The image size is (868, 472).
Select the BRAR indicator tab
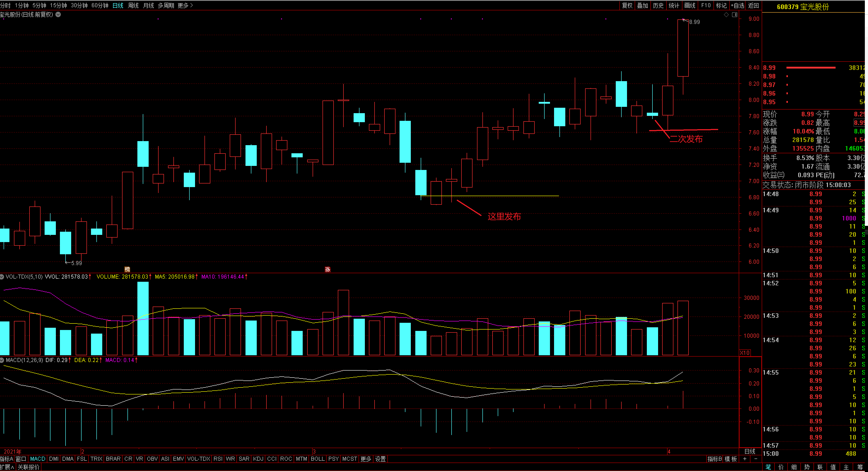point(113,459)
